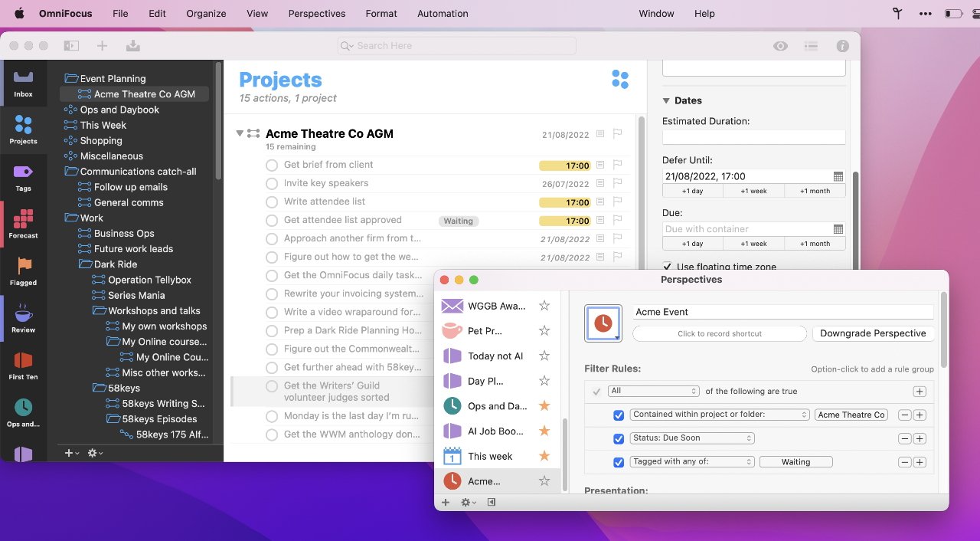Image resolution: width=980 pixels, height=541 pixels.
Task: Check off Get attendee list approved
Action: point(272,220)
